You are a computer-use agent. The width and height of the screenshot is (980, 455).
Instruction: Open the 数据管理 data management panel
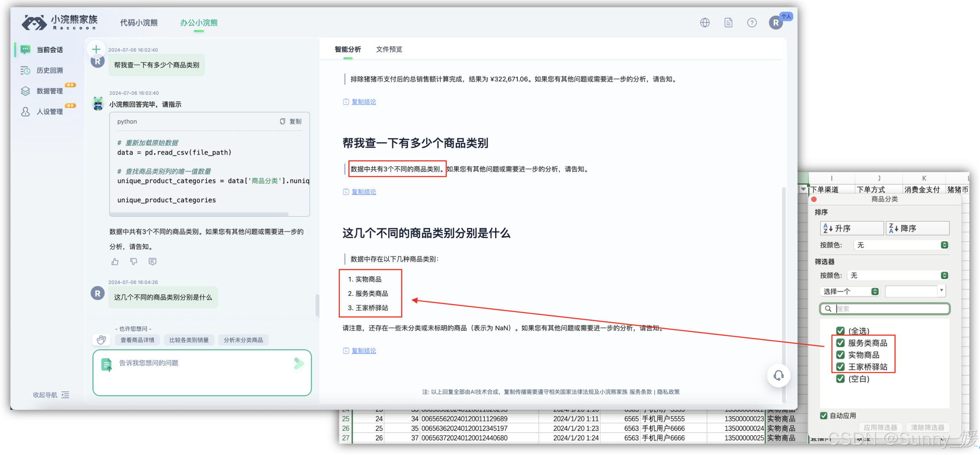48,91
